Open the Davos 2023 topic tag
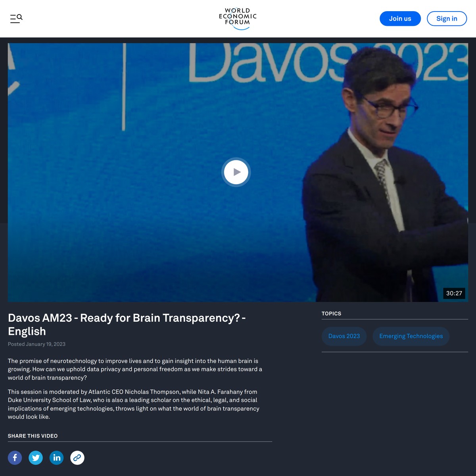 point(344,336)
